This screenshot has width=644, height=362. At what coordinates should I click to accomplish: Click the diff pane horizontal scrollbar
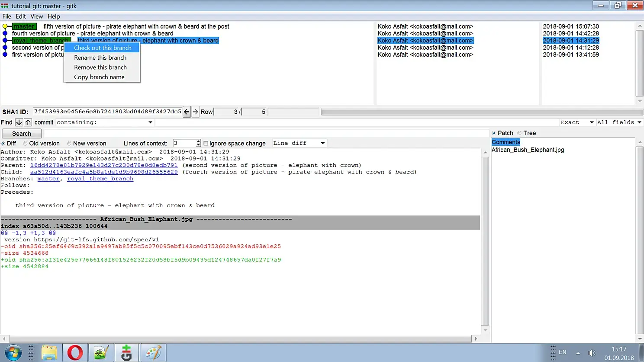[x=240, y=339]
